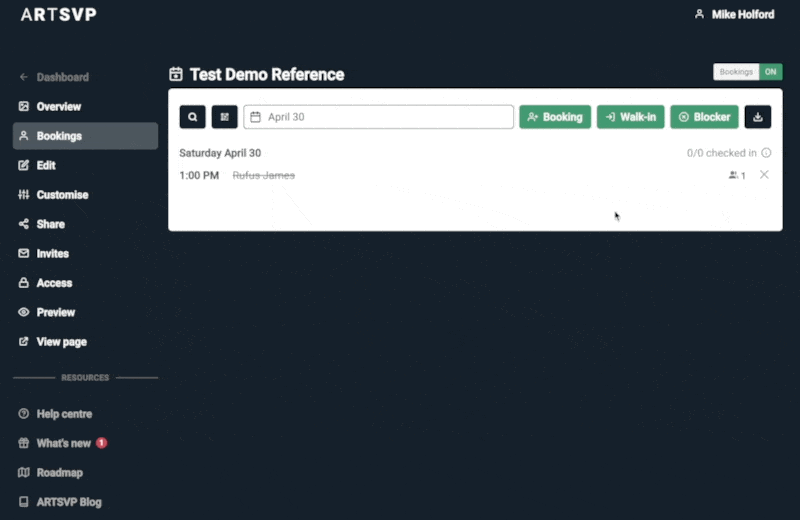The image size is (800, 520).
Task: Add a Walk-in guest
Action: tap(631, 117)
